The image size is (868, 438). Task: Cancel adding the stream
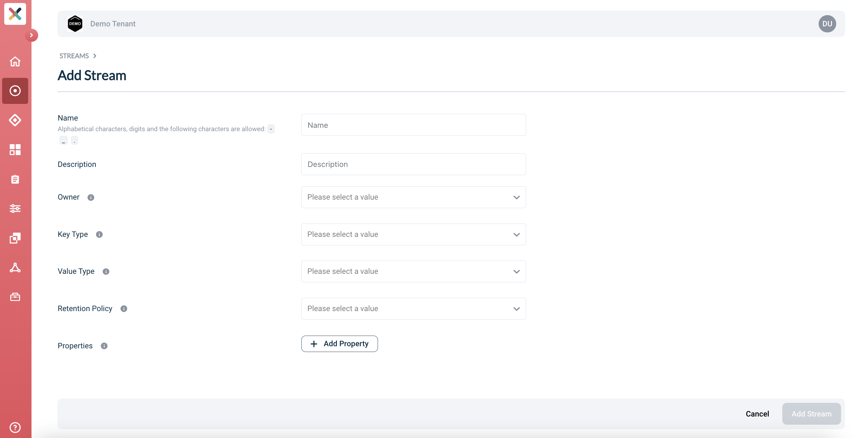click(757, 414)
